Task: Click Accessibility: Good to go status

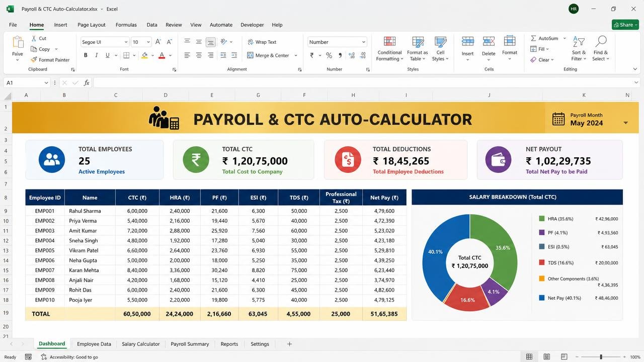Action: coord(69,357)
